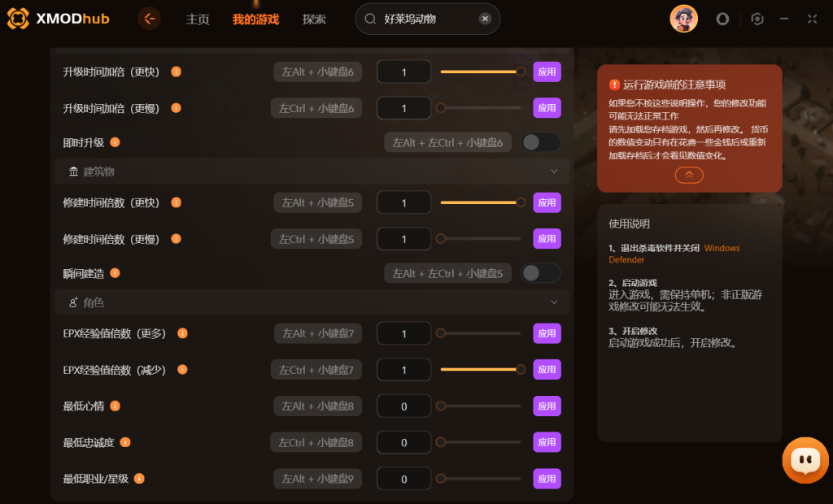Enable the 即时升级 toggle
Image resolution: width=833 pixels, height=504 pixels.
540,142
